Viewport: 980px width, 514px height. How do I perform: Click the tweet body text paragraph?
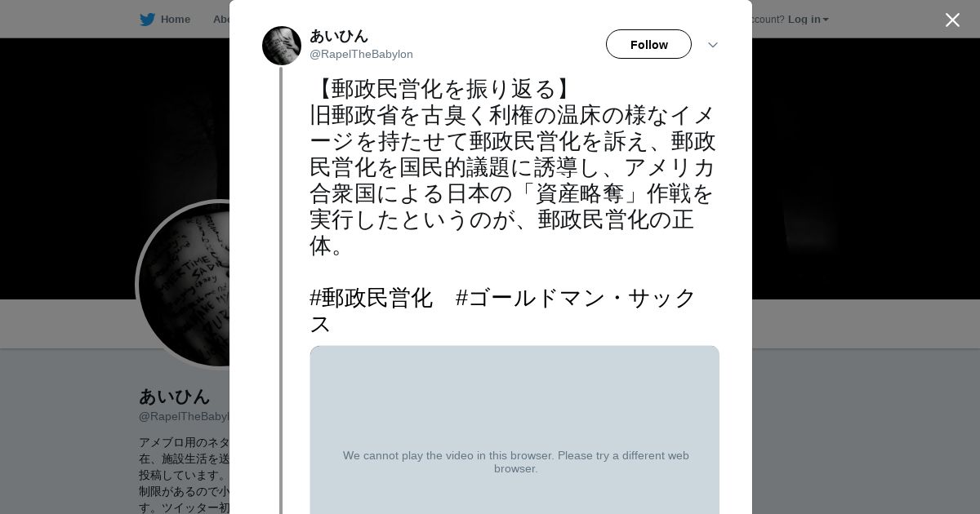(x=513, y=179)
